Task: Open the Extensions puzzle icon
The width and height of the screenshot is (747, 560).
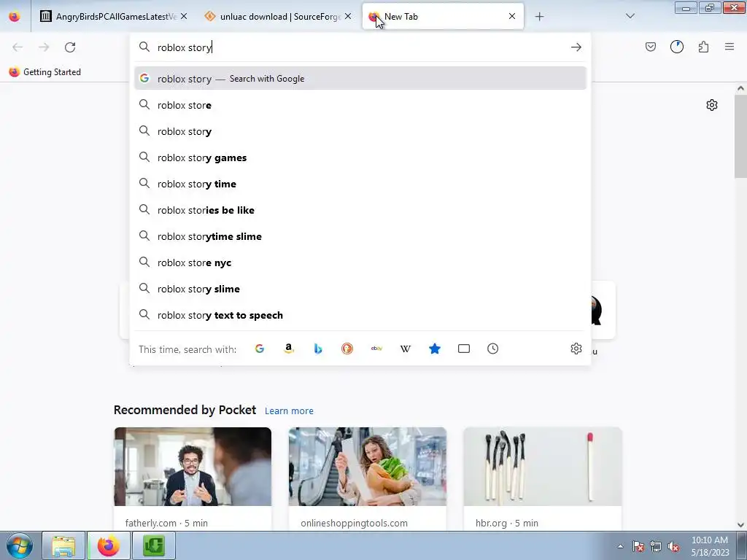Action: click(703, 47)
